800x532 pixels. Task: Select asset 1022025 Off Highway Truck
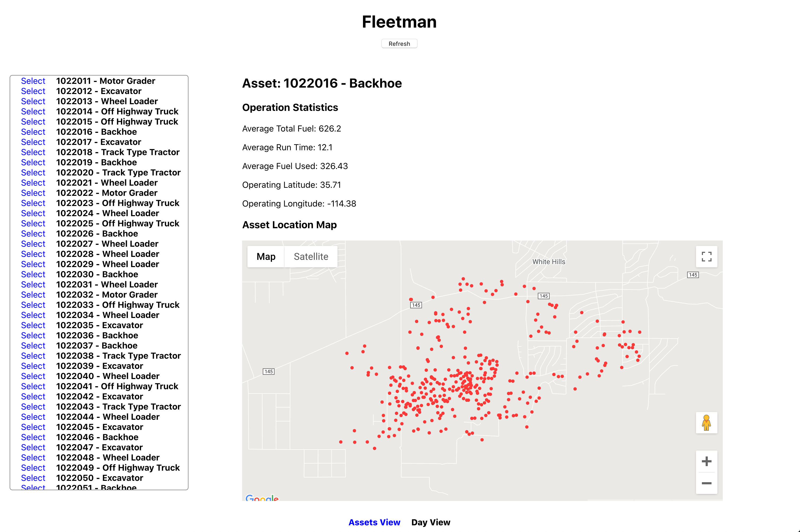click(33, 223)
